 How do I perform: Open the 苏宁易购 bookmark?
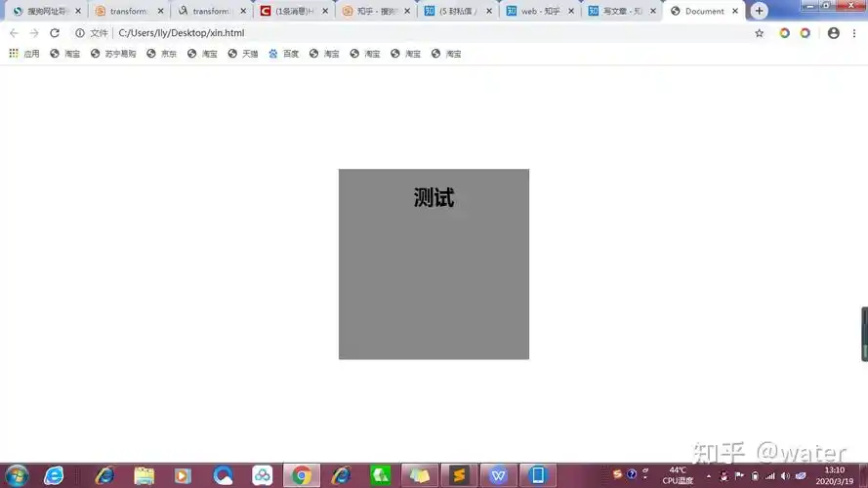113,54
